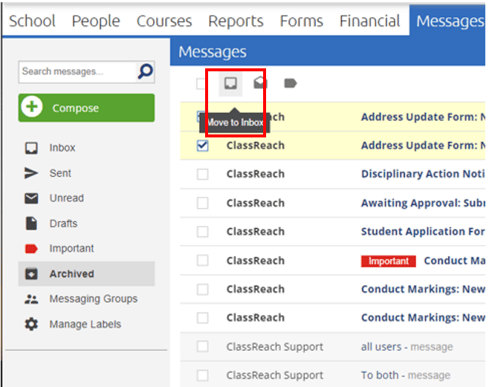
Task: Toggle the select-all checkbox in toolbar
Action: coord(201,84)
